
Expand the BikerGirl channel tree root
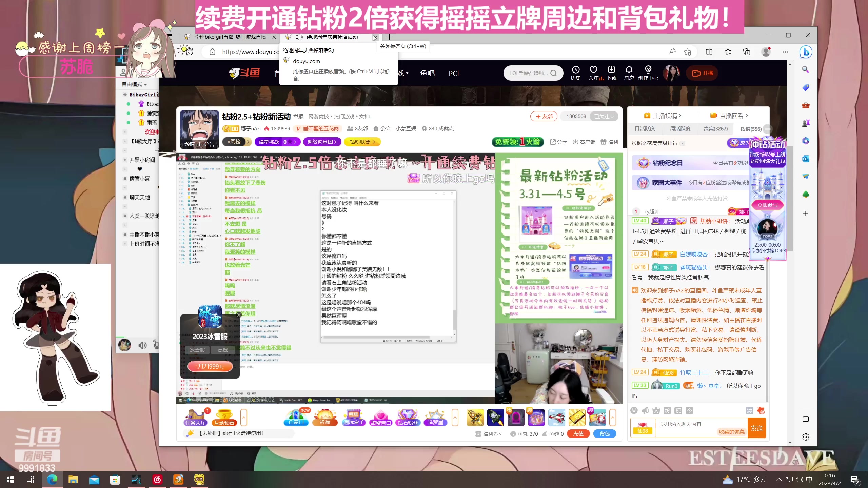pyautogui.click(x=125, y=95)
